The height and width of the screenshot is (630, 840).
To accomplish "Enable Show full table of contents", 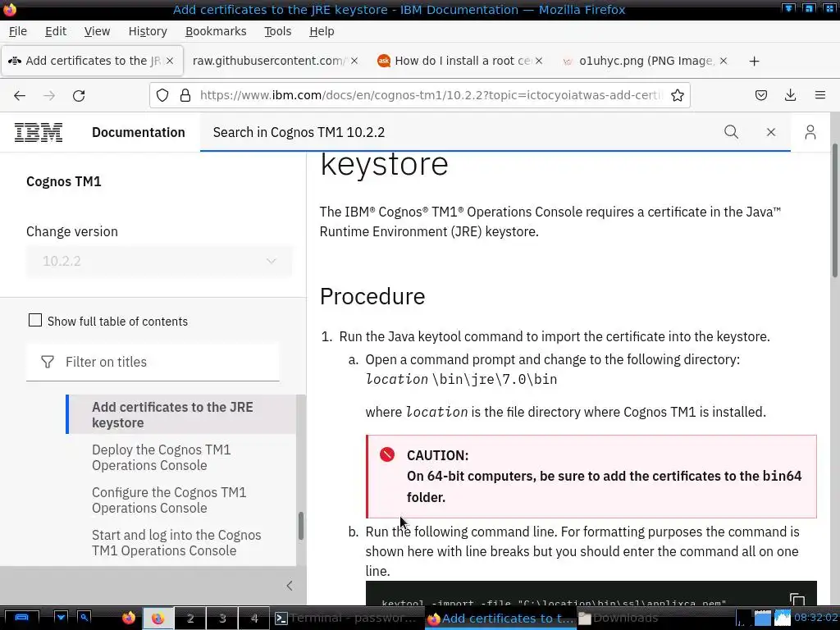I will 34,321.
